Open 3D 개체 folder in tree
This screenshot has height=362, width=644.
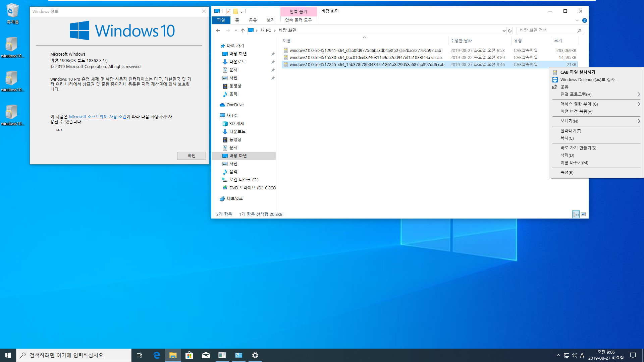pyautogui.click(x=236, y=124)
